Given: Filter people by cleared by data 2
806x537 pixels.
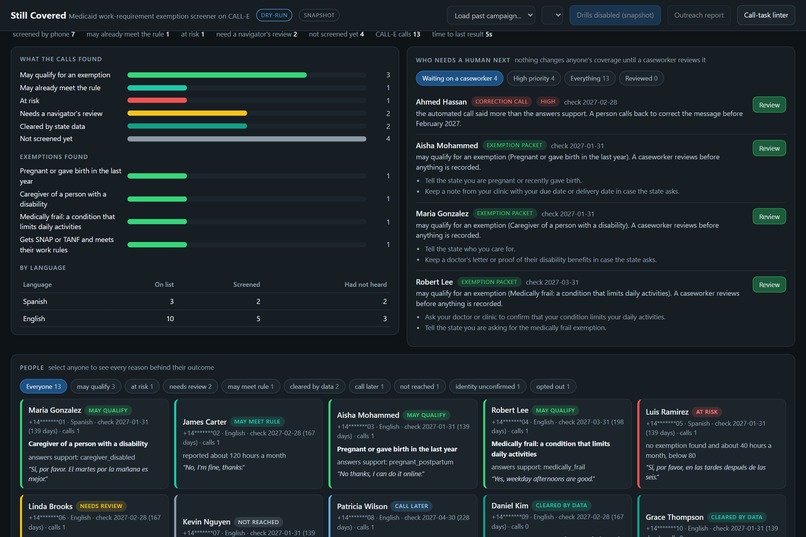Looking at the screenshot, I should [x=314, y=386].
